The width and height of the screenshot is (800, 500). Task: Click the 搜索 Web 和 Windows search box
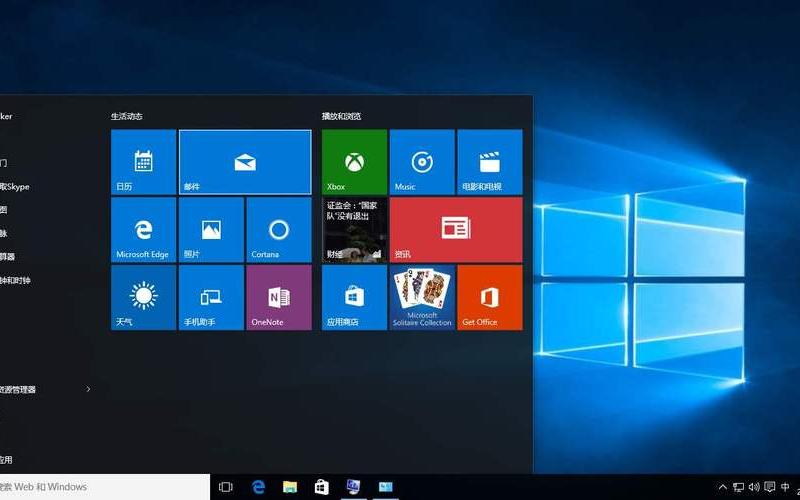coord(105,487)
